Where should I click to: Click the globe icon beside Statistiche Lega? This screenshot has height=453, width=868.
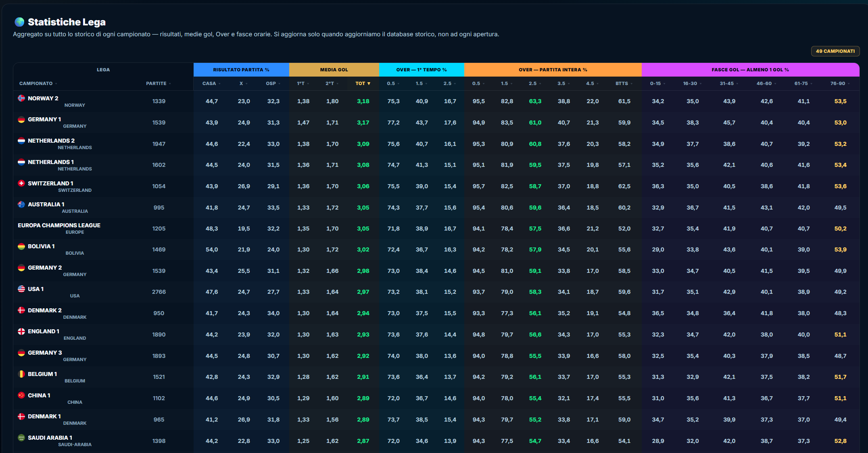click(x=19, y=22)
